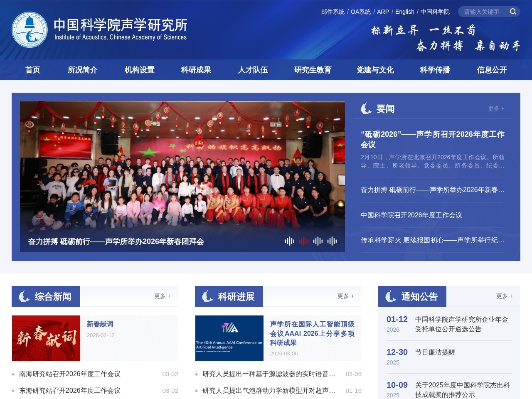Click the search magnifier icon
Screen dimensions: 532x399
coord(513,12)
